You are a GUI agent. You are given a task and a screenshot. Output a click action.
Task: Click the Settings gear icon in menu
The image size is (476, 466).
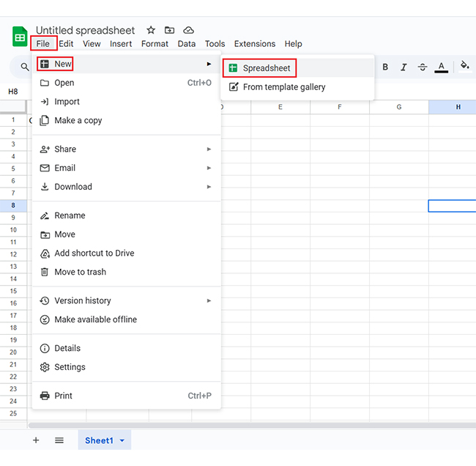(x=45, y=367)
